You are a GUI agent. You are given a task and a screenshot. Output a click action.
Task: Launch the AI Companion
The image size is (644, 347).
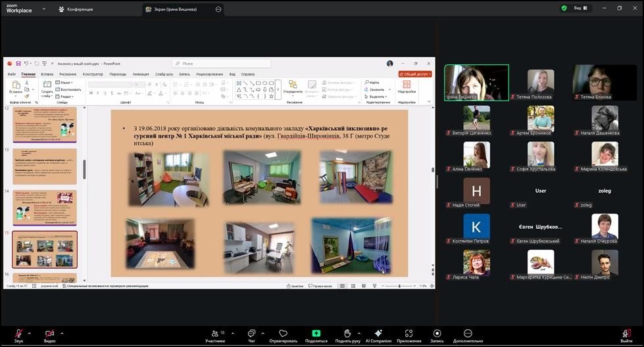pos(378,334)
